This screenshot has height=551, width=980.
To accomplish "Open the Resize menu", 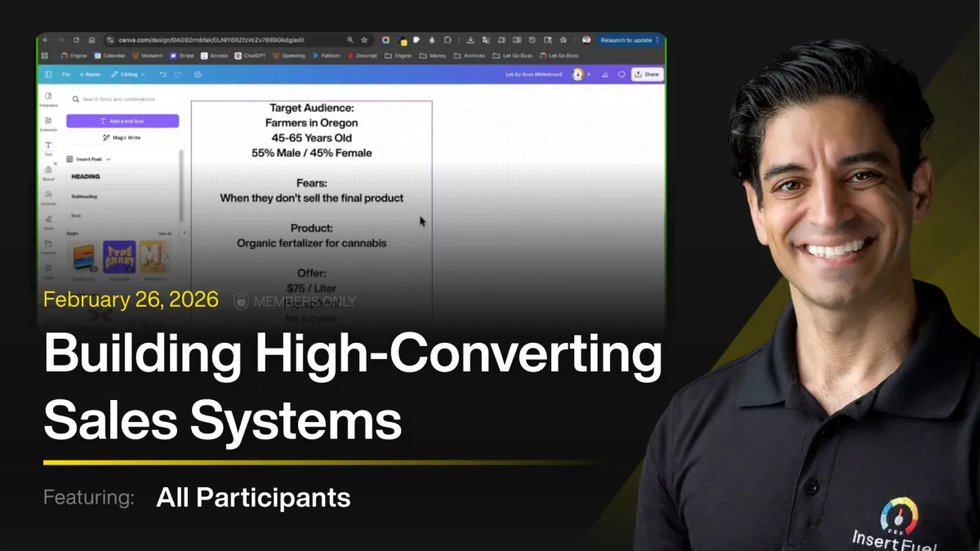I will click(x=91, y=74).
